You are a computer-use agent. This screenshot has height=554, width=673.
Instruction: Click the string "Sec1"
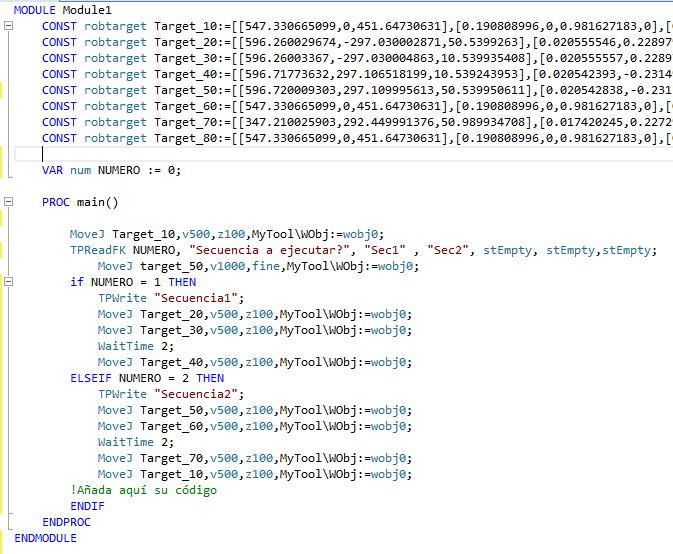[385, 250]
